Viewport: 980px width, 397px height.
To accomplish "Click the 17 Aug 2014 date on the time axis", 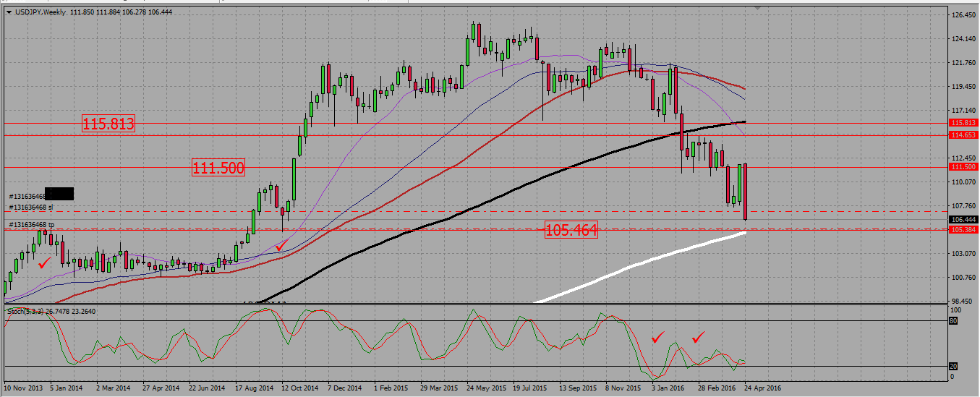I will pyautogui.click(x=254, y=388).
